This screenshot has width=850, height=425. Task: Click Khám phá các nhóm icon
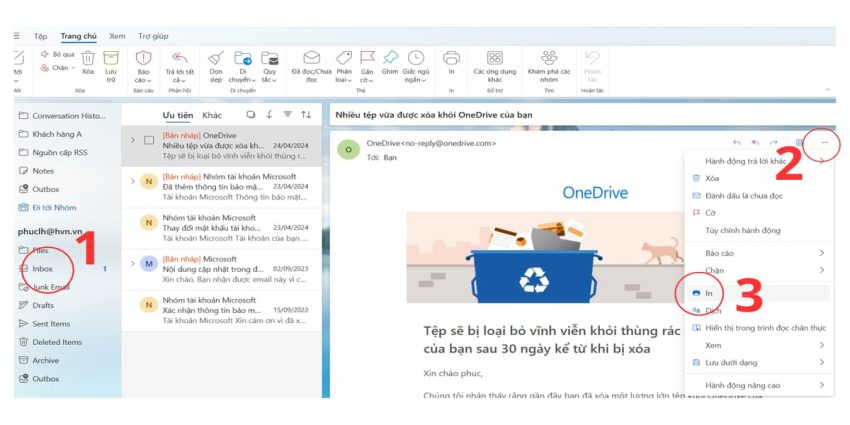click(x=549, y=57)
